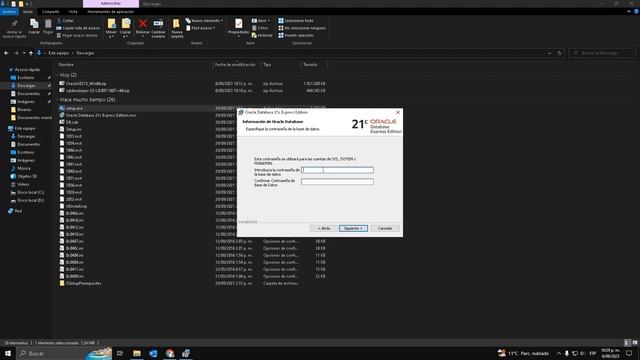Open the Archivo menu tab
Screen dimensions: 640x360
tap(9, 12)
